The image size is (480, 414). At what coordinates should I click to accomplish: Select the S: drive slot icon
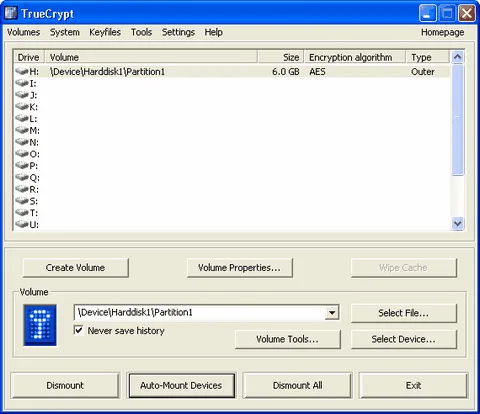point(22,201)
